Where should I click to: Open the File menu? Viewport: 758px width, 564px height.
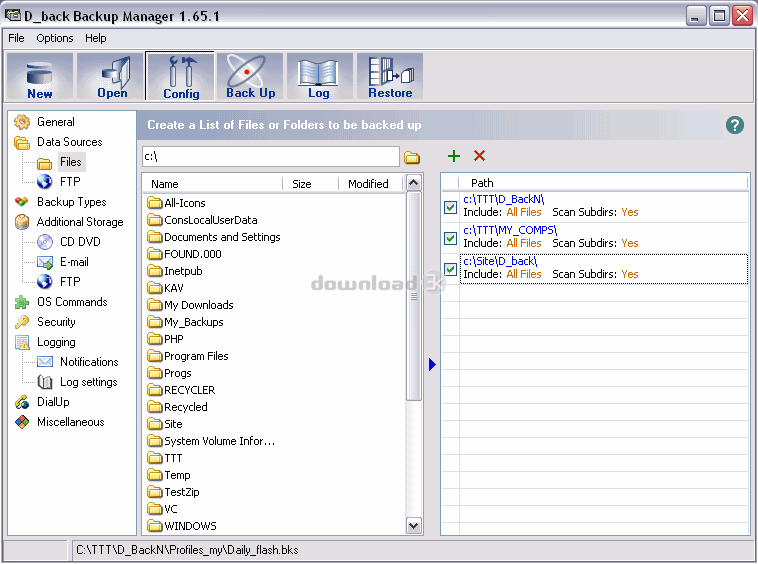coord(16,38)
